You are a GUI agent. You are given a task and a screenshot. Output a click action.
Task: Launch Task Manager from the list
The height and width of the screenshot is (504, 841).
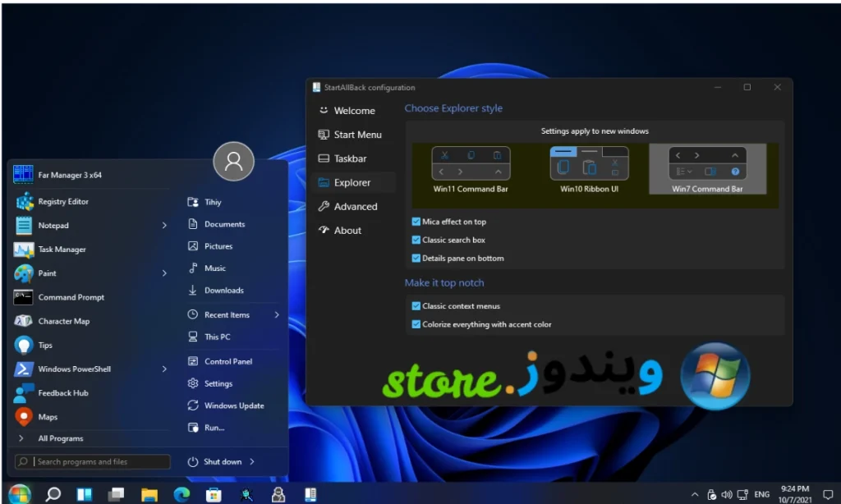tap(62, 250)
